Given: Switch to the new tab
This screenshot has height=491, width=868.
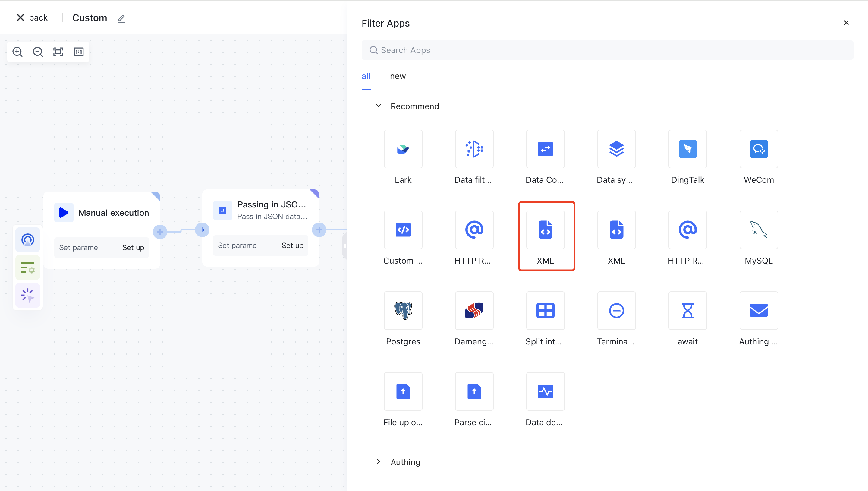Looking at the screenshot, I should 398,76.
